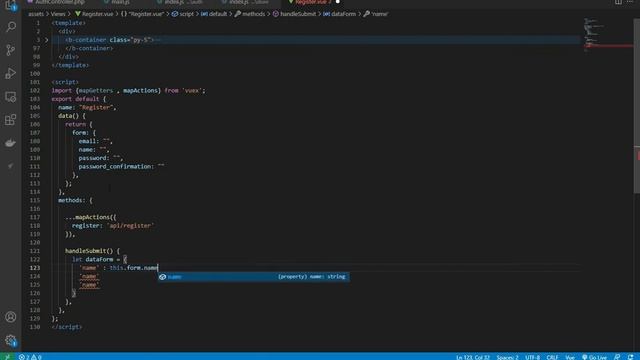Click 'password_confirmation' property line
This screenshot has height=360, width=640.
[x=121, y=167]
